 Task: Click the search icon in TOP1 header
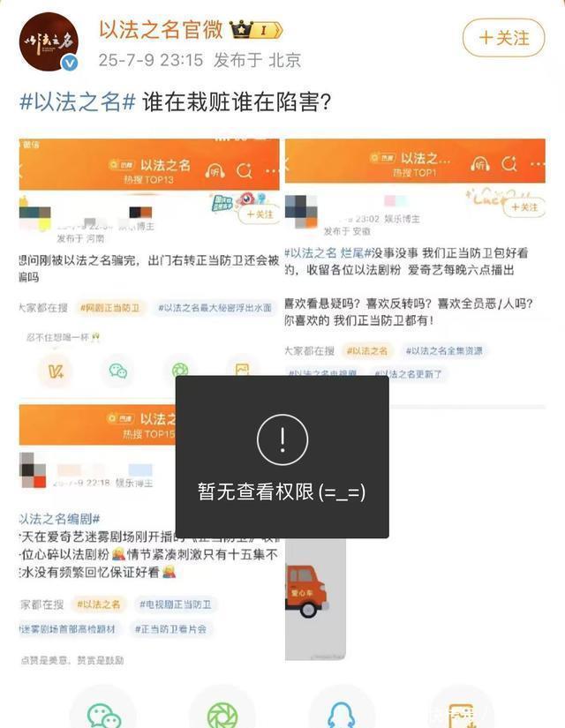click(x=509, y=164)
